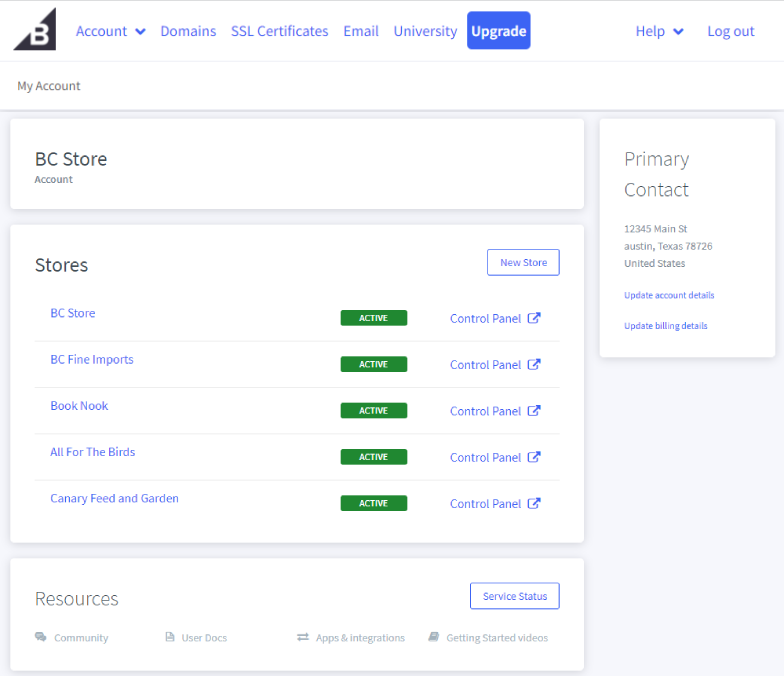Click external link icon for BC Fine Imports
The width and height of the screenshot is (784, 676).
pos(534,364)
